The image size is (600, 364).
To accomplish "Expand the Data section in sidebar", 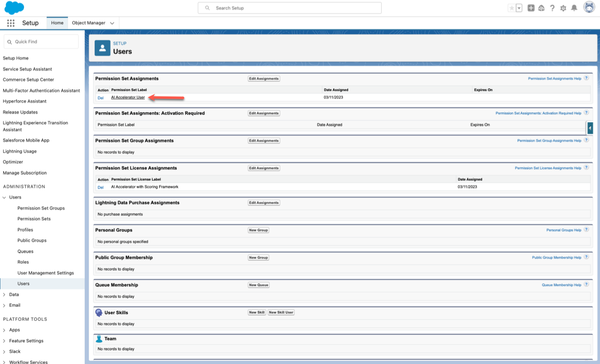I will 5,294.
